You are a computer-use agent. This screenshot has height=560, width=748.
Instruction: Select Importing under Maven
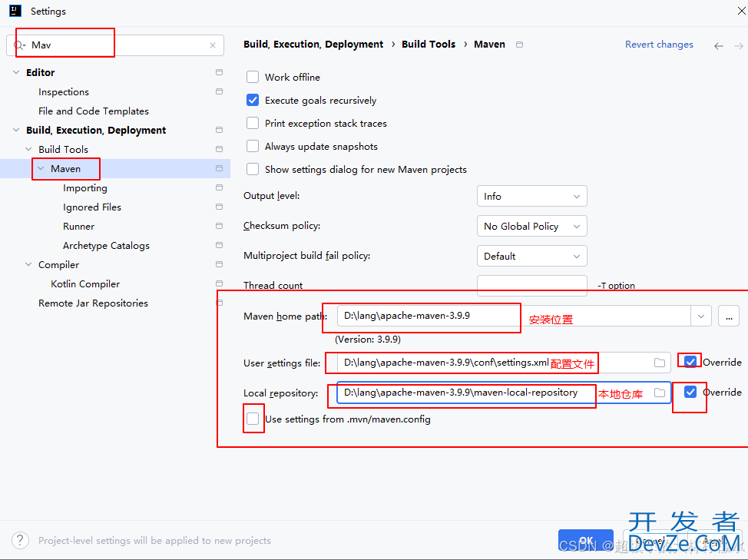[x=85, y=188]
